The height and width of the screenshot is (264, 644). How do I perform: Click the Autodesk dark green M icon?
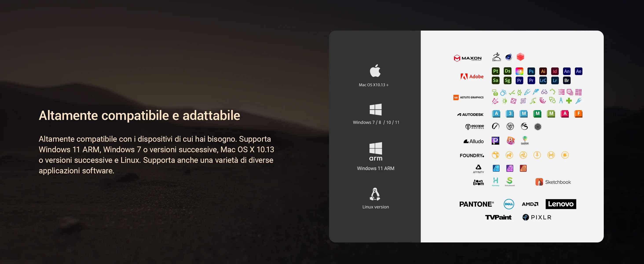tap(537, 114)
